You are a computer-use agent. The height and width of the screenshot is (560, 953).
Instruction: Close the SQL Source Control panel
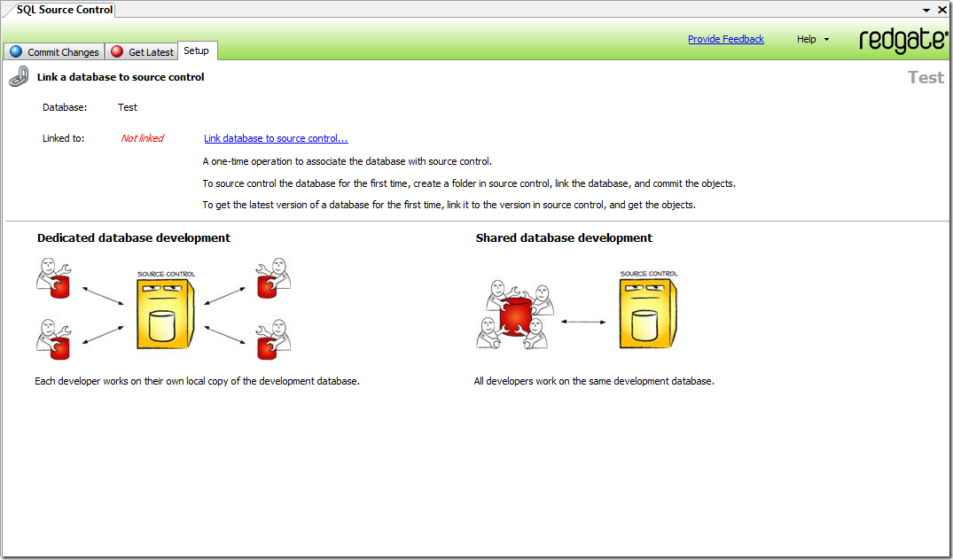point(942,10)
